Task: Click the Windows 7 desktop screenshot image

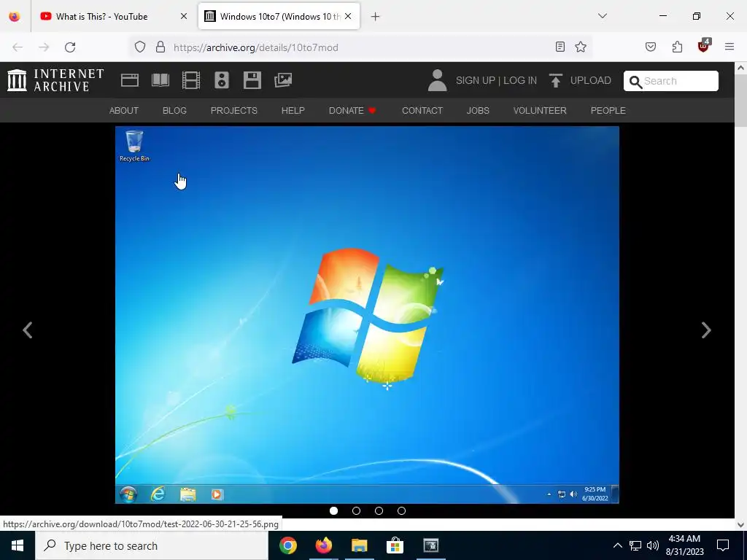Action: 367,315
